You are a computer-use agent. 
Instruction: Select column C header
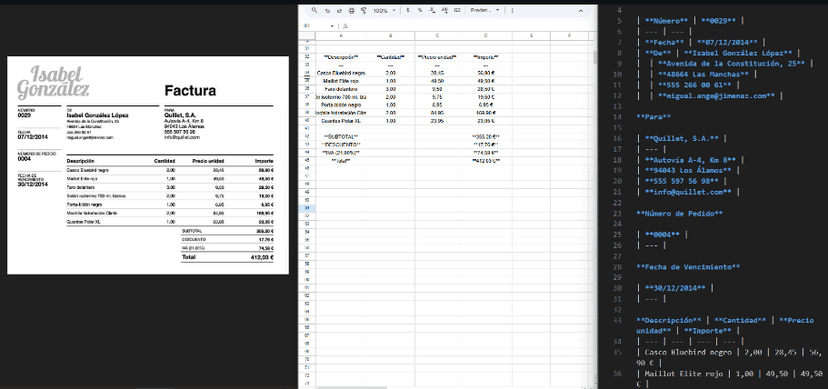(x=437, y=36)
